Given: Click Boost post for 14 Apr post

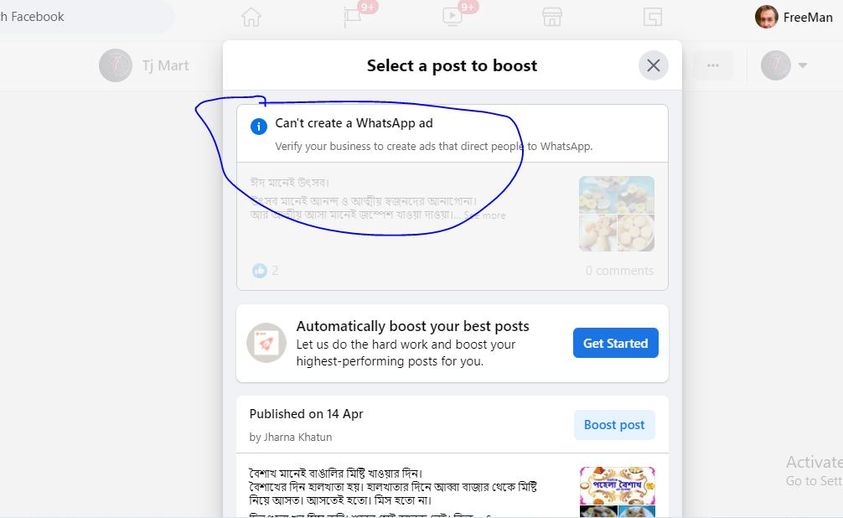Looking at the screenshot, I should click(x=615, y=425).
